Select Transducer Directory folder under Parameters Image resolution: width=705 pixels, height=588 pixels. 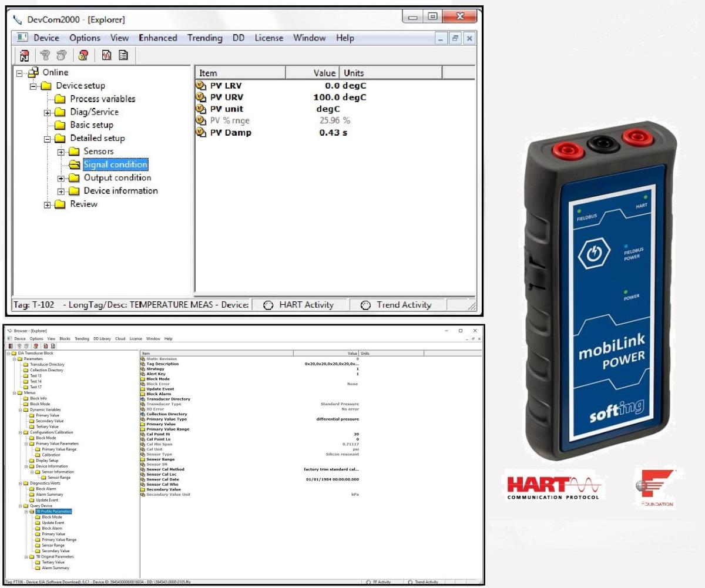tap(47, 365)
